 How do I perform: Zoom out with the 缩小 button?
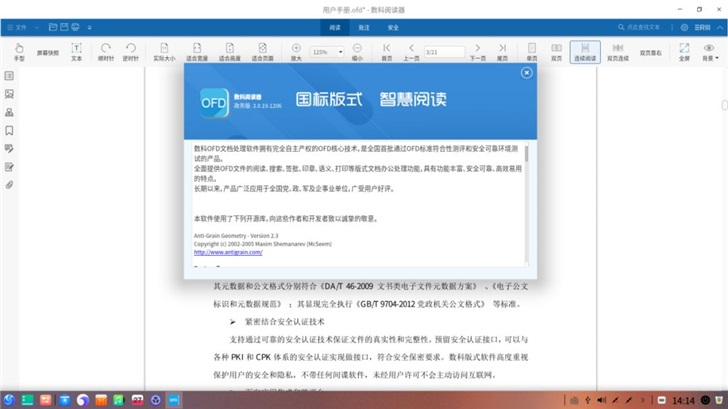357,52
